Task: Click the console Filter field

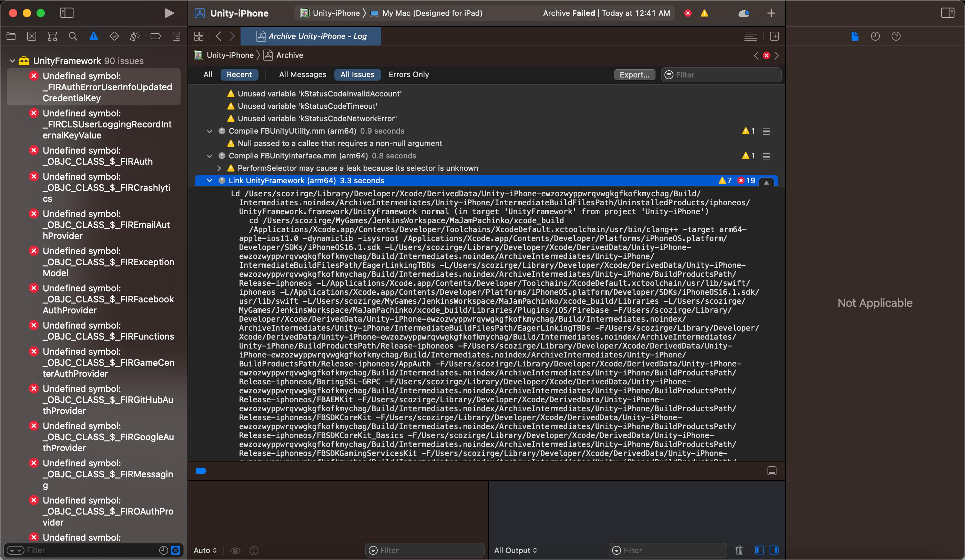Action: 668,550
